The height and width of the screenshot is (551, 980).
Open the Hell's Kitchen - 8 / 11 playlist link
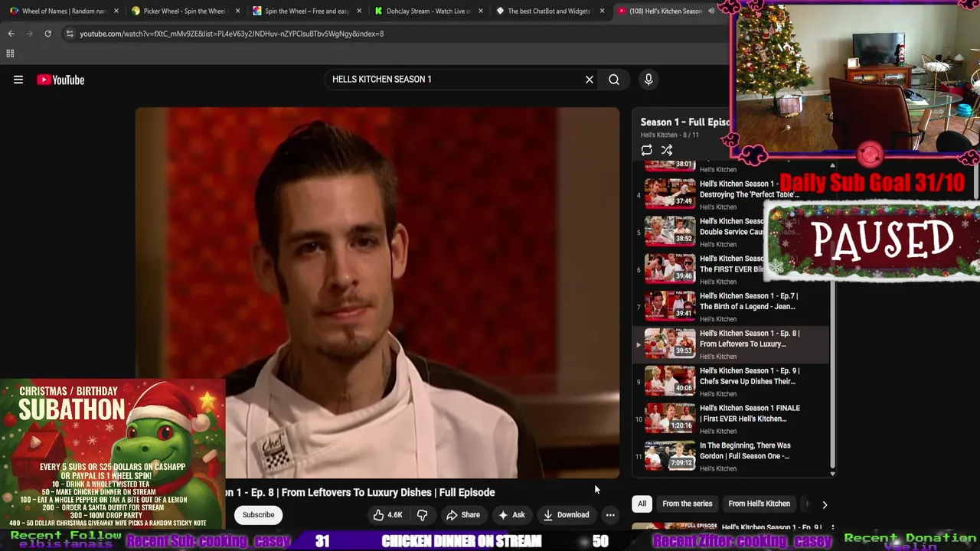[x=670, y=135]
